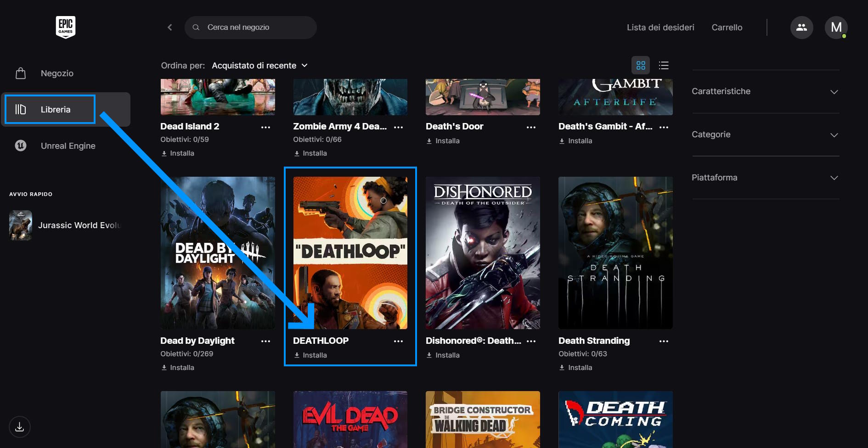868x448 pixels.
Task: Open more options for Zombie Army 4
Action: click(398, 127)
